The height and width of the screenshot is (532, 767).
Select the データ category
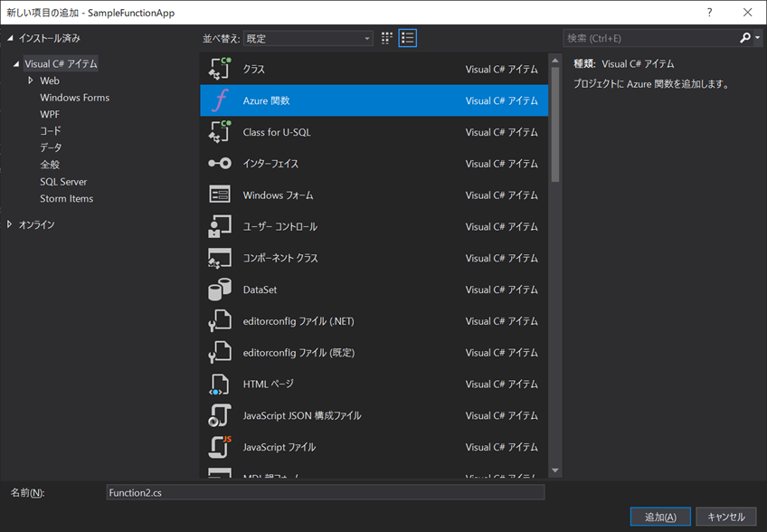[51, 147]
